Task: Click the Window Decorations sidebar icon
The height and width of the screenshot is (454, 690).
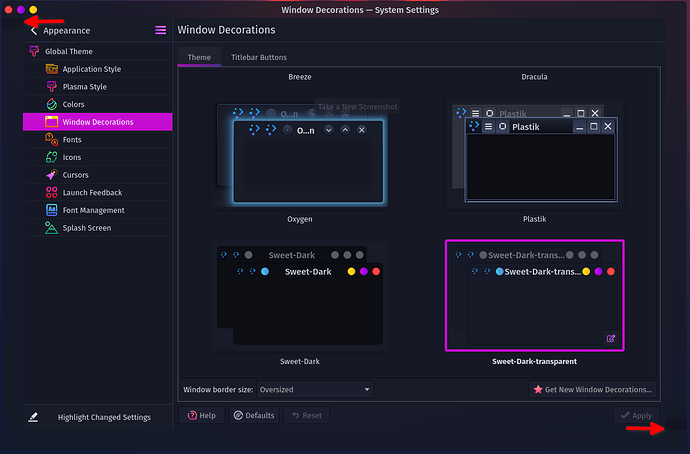Action: tap(51, 122)
